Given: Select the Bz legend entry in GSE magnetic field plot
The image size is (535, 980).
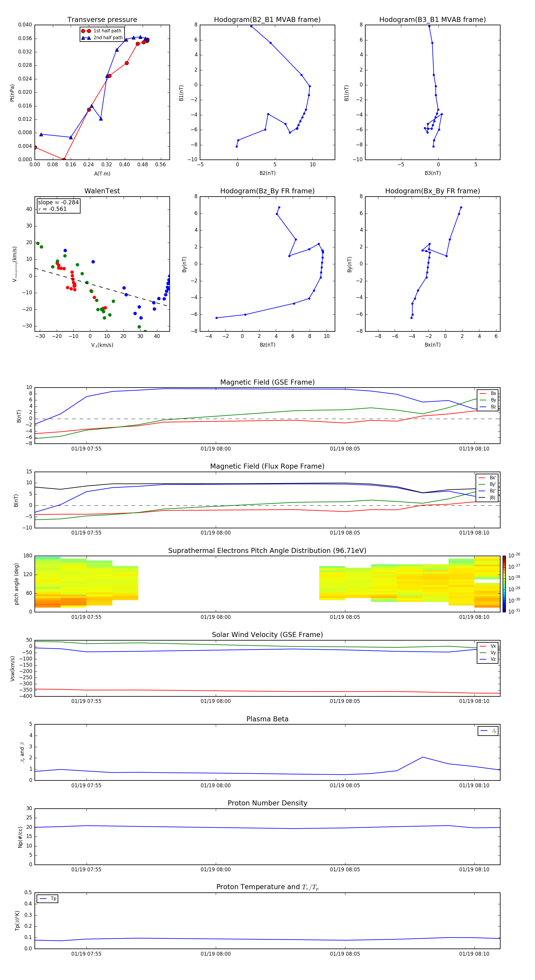Looking at the screenshot, I should pyautogui.click(x=488, y=407).
